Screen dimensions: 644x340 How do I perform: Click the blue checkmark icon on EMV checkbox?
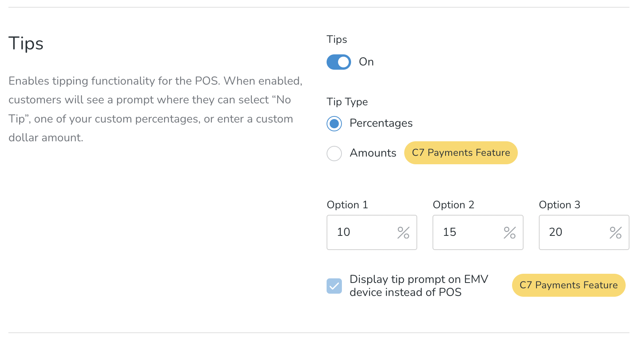pyautogui.click(x=334, y=286)
